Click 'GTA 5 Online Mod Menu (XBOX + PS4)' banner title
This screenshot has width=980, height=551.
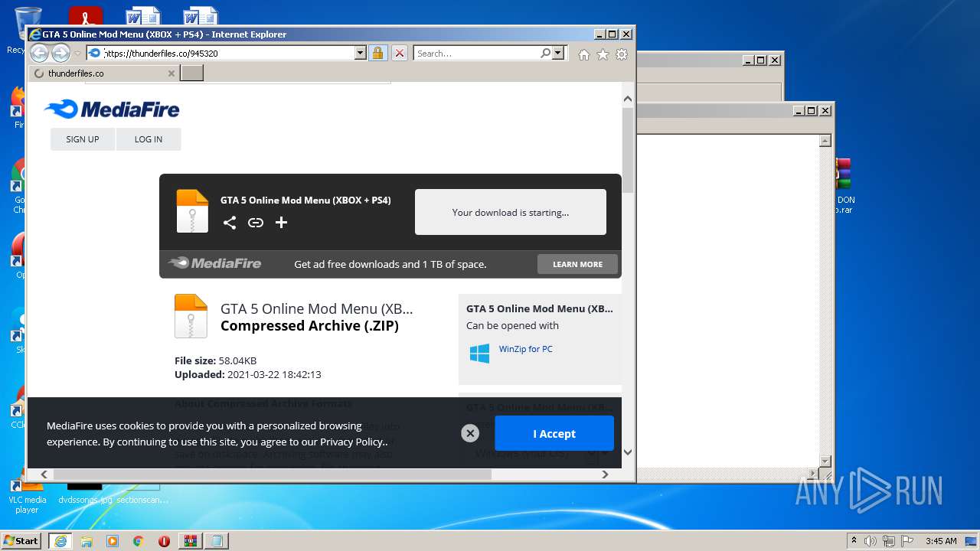coord(305,201)
